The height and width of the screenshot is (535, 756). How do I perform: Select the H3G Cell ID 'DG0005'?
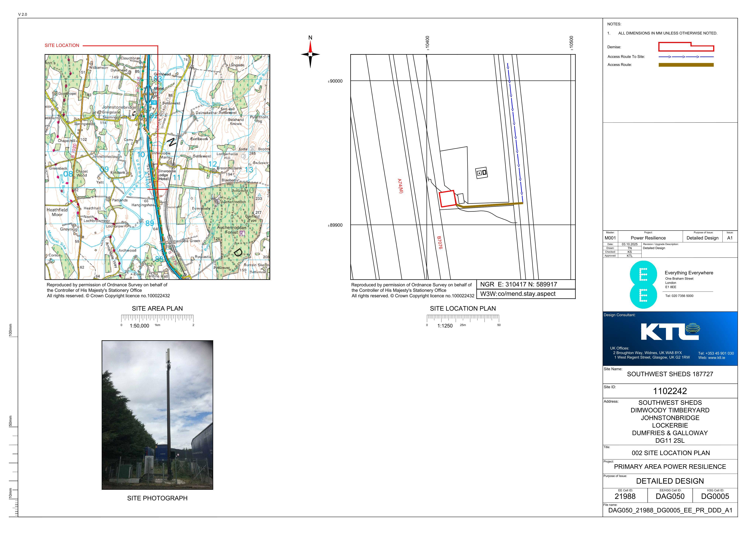[715, 496]
